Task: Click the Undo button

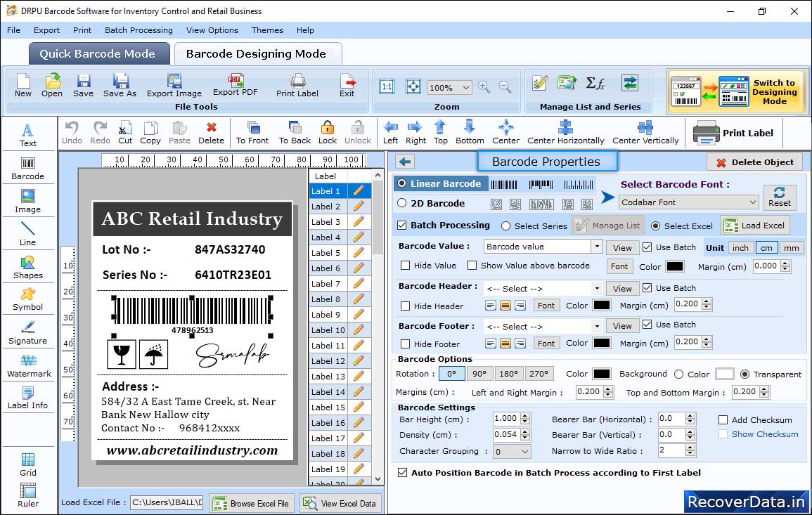Action: pos(72,133)
